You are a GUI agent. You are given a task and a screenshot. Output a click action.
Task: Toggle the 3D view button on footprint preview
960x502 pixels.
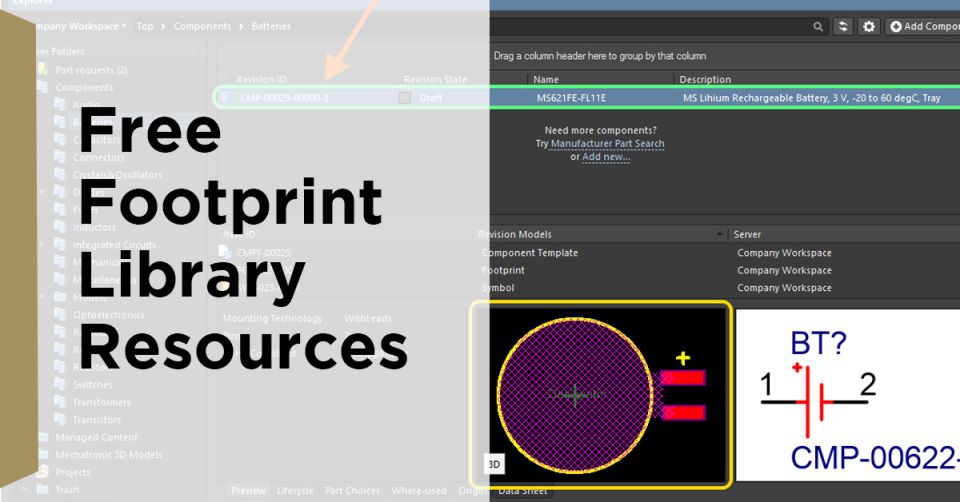493,465
